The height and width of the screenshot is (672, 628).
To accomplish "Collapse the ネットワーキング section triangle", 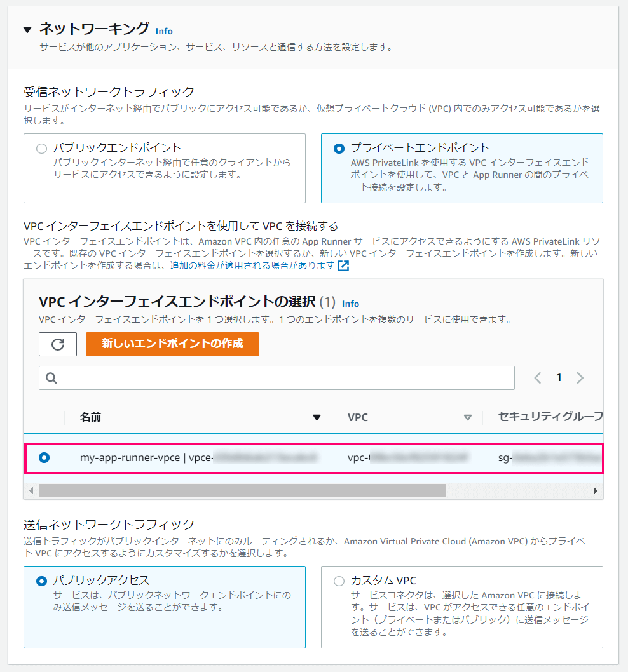I will click(27, 30).
